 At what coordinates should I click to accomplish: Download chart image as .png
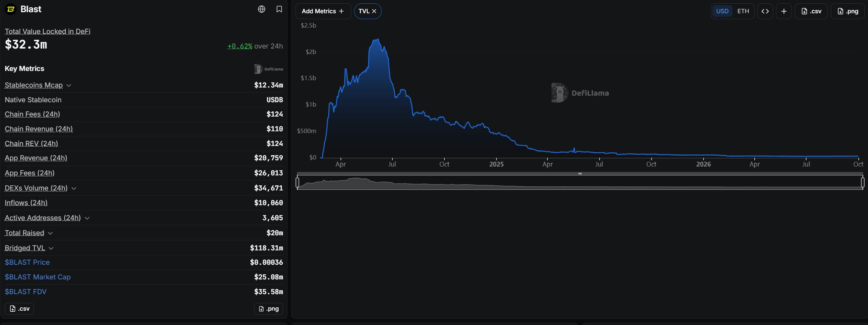pyautogui.click(x=847, y=11)
